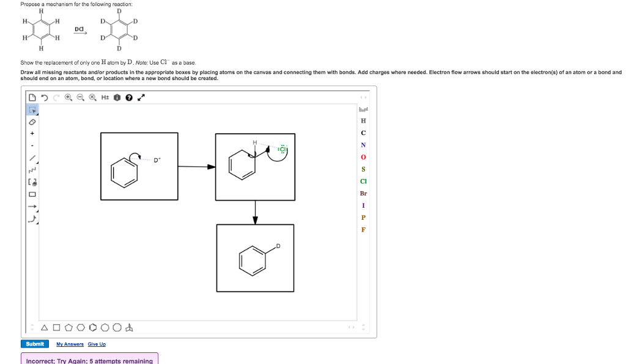Open the Help question mark icon
Viewport: 626px width, 364px height.
tap(129, 97)
